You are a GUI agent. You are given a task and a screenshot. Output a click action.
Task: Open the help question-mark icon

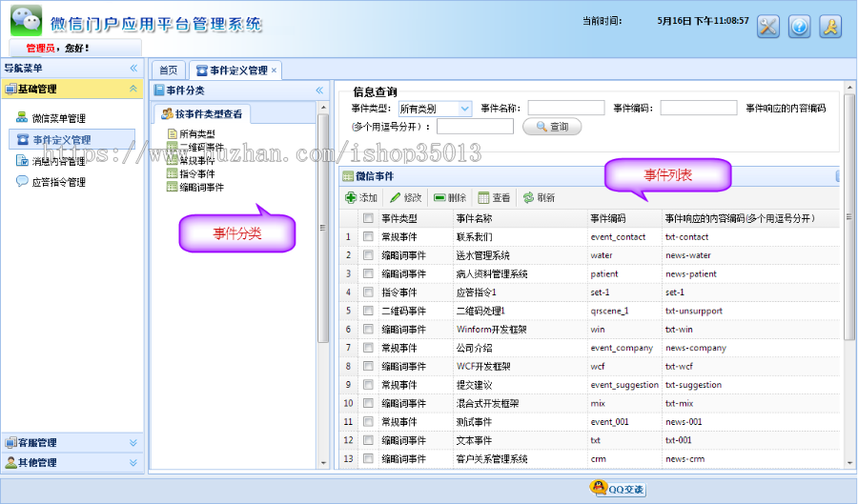[799, 27]
